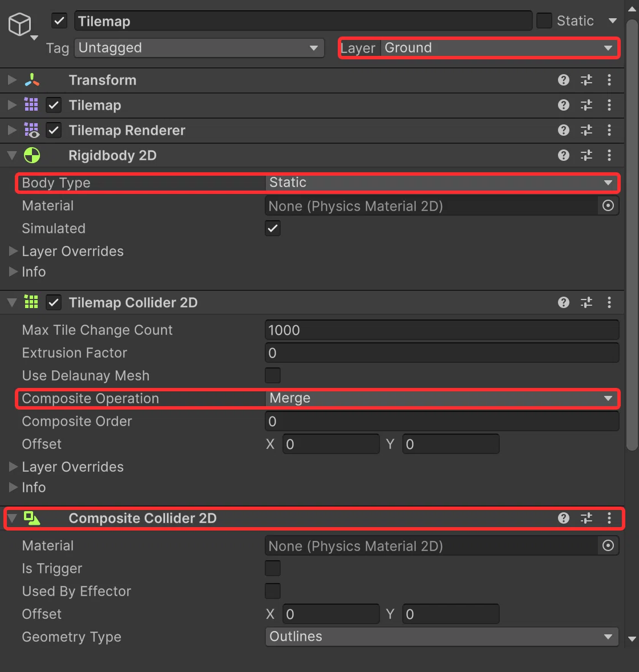Open help for Tilemap component
Viewport: 639px width, 672px height.
pyautogui.click(x=564, y=105)
